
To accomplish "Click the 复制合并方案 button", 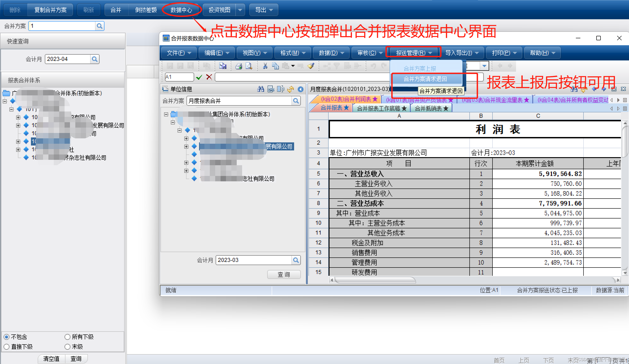I will point(50,10).
